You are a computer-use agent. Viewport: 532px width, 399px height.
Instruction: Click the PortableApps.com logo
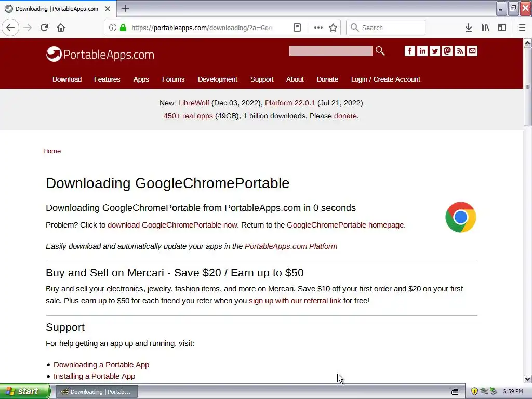tap(100, 54)
